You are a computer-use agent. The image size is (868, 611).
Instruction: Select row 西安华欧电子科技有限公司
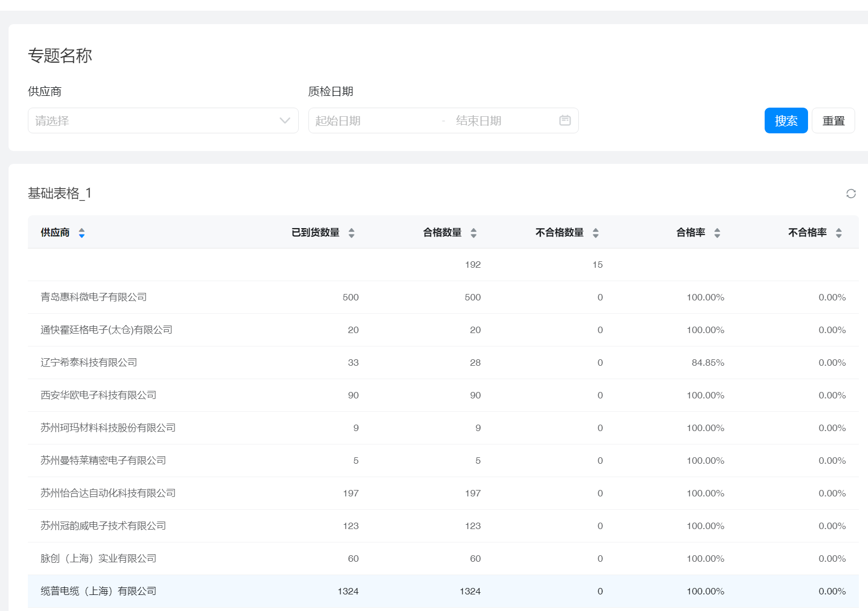pos(443,395)
